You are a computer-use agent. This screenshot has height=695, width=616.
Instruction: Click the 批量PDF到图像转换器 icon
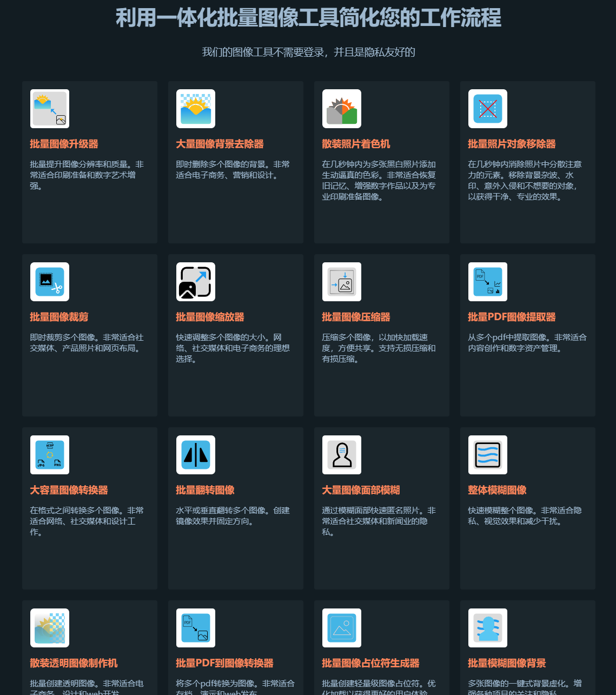196,628
